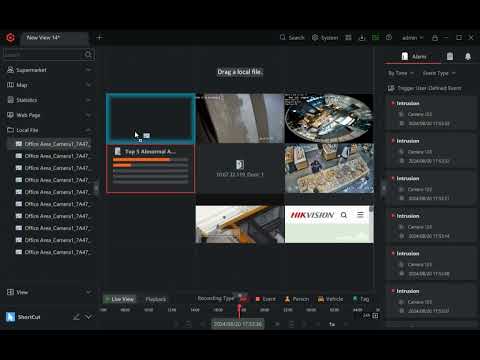480x360 pixels.
Task: Select the Top 5 Abnormal statistics tile
Action: [x=150, y=168]
